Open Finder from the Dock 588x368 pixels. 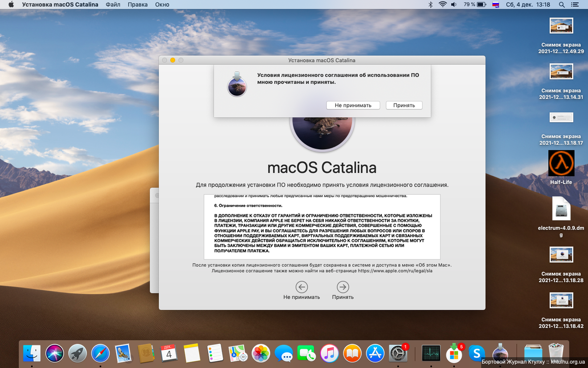pyautogui.click(x=32, y=352)
